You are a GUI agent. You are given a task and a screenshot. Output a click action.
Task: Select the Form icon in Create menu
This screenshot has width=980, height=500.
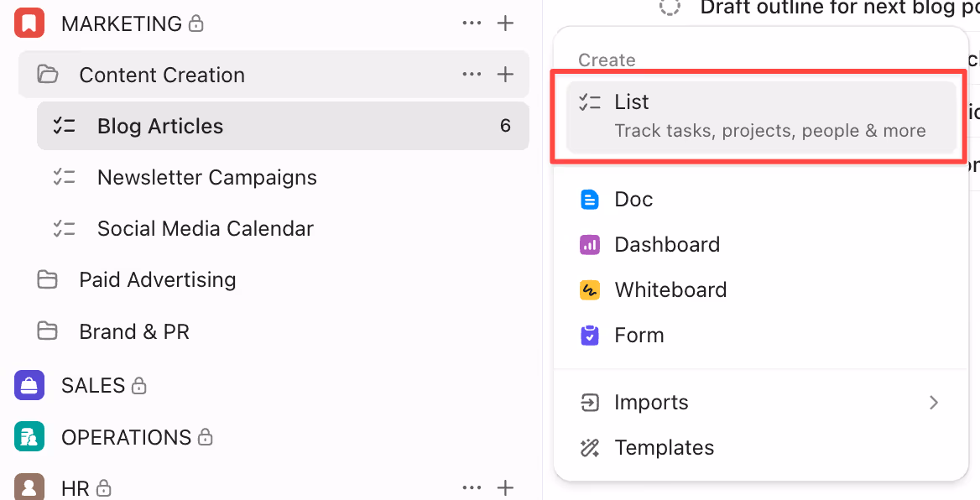click(x=590, y=335)
